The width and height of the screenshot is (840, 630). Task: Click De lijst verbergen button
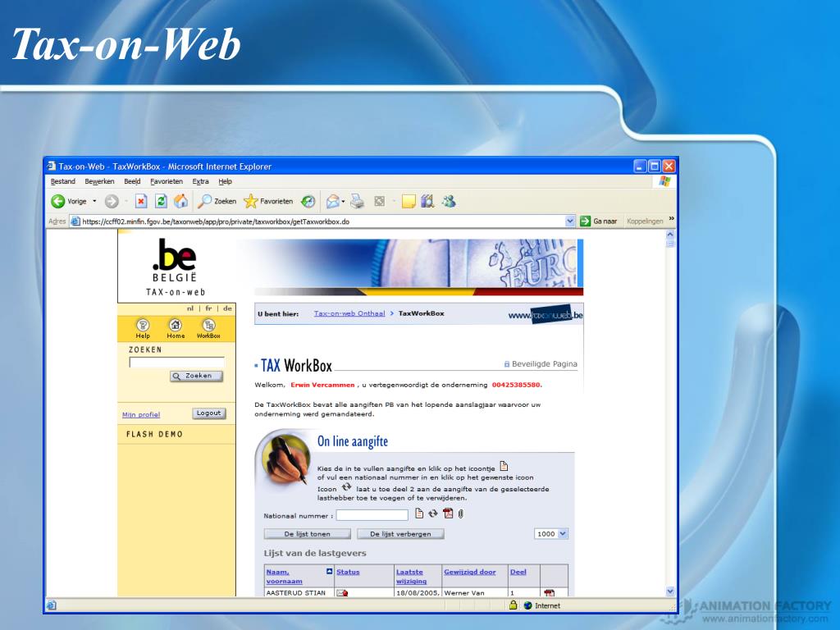[400, 533]
